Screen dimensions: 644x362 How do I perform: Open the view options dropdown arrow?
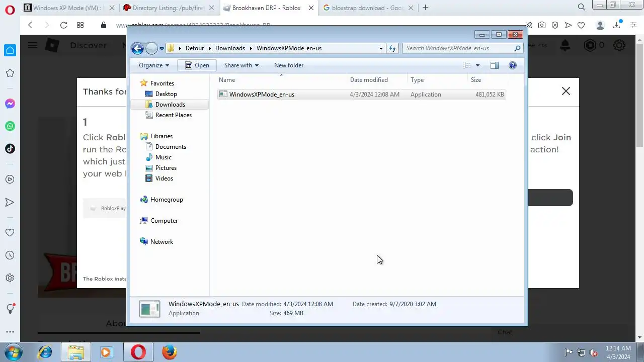pyautogui.click(x=477, y=65)
